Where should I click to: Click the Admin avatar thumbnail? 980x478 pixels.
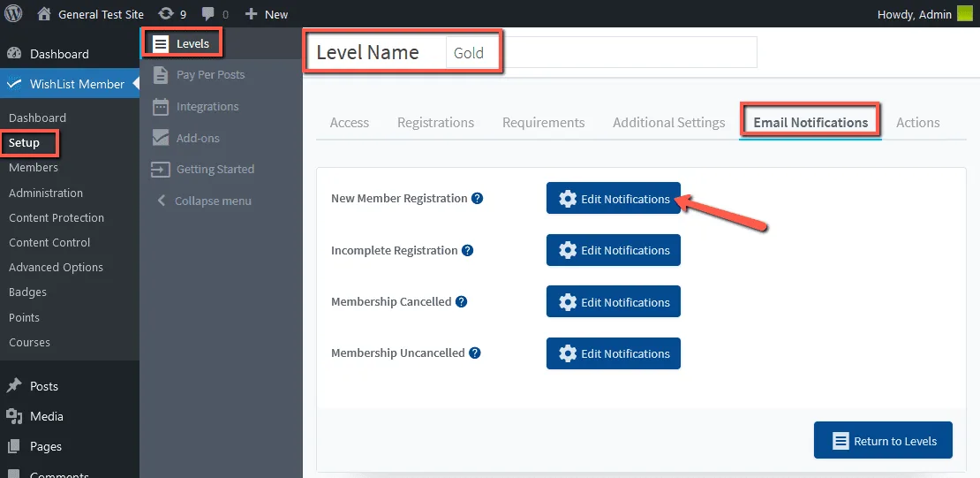pyautogui.click(x=965, y=14)
